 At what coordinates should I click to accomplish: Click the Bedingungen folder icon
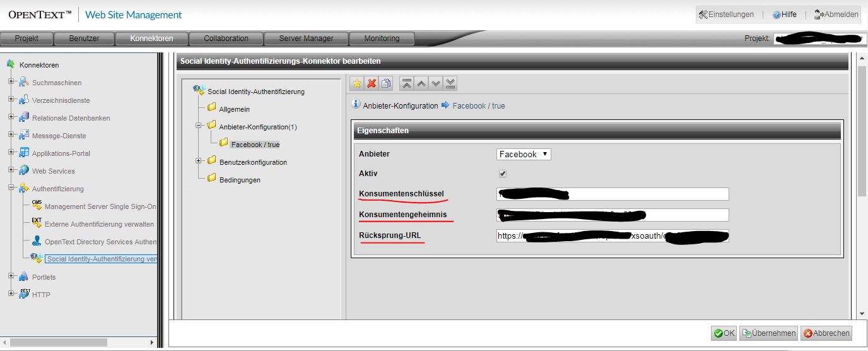212,179
